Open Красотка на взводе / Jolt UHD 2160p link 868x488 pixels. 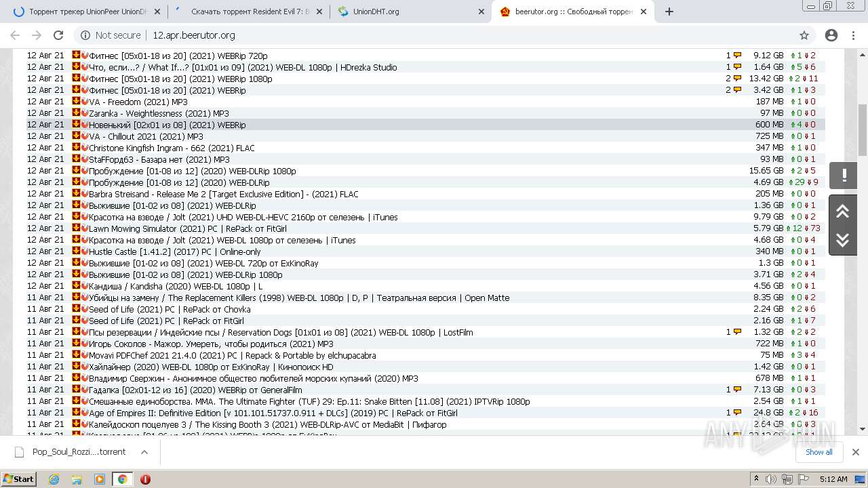point(243,217)
